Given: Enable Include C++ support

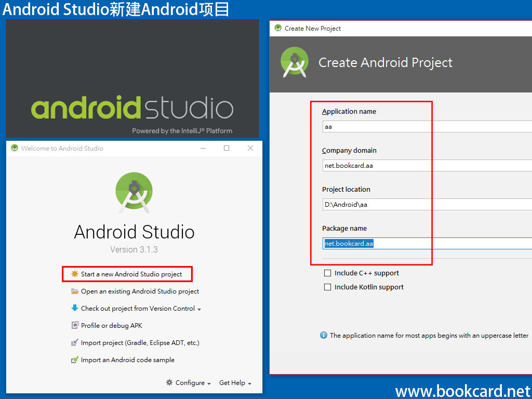Looking at the screenshot, I should (327, 273).
